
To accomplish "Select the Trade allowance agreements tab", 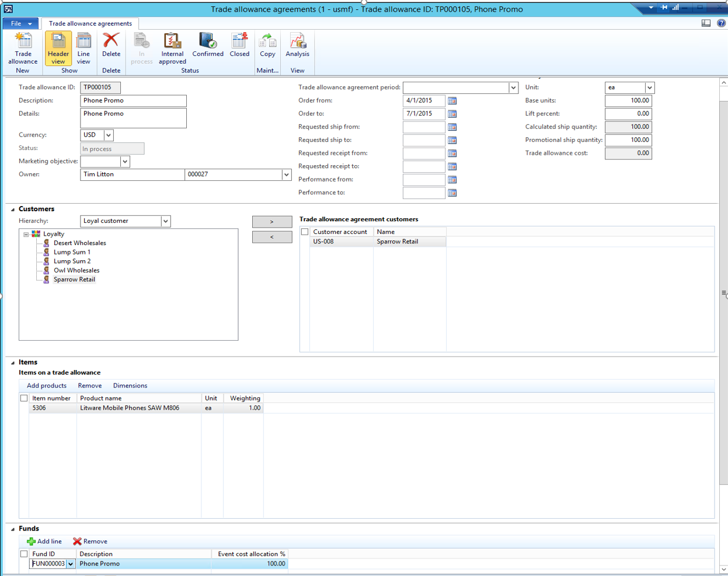I will [90, 23].
